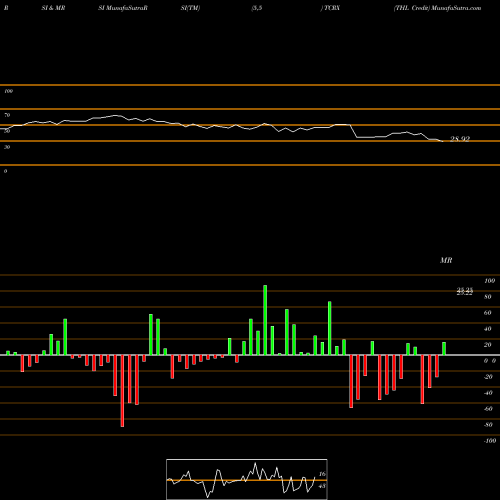Image resolution: width=500 pixels, height=500 pixels.
Task: Click the 'SI(TM)' header text
Action: [x=190, y=8]
